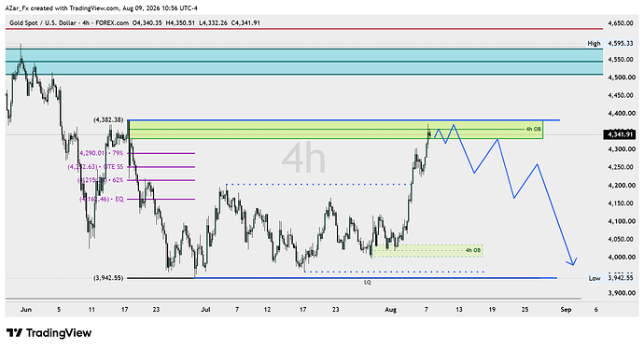Click the 13 date label on the time axis

coord(459,310)
